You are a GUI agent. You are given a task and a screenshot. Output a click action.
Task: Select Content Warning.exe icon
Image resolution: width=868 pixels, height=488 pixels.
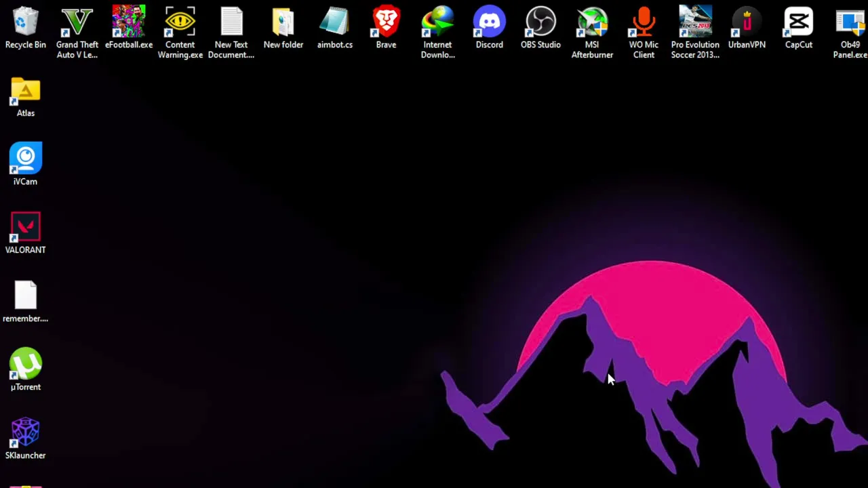click(x=180, y=32)
